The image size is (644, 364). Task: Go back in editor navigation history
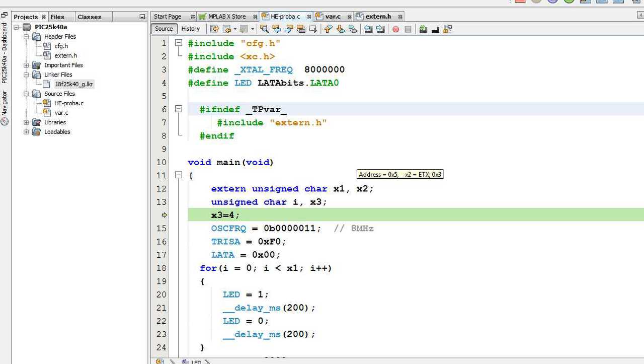pyautogui.click(x=226, y=29)
